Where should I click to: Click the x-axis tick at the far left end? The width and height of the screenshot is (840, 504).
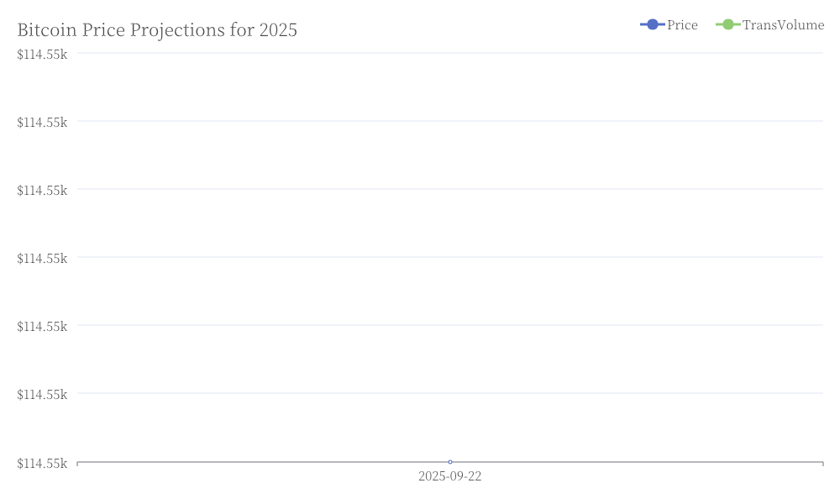tap(77, 464)
